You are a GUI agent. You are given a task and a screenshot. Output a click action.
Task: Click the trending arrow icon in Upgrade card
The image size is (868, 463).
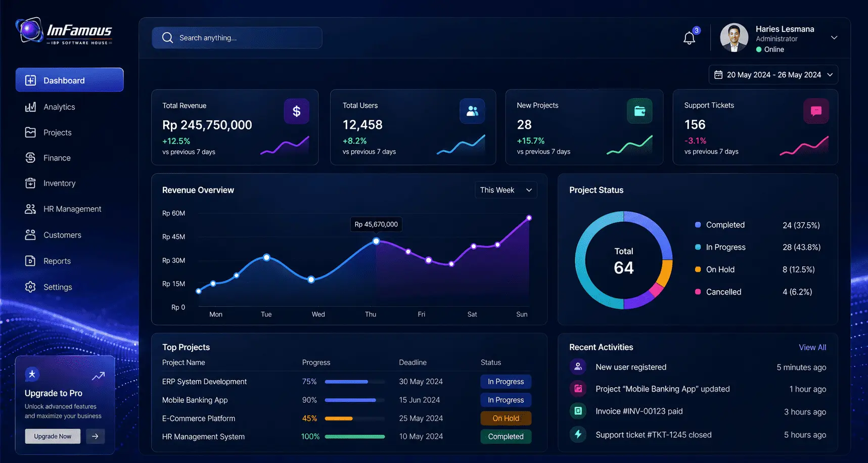click(98, 376)
